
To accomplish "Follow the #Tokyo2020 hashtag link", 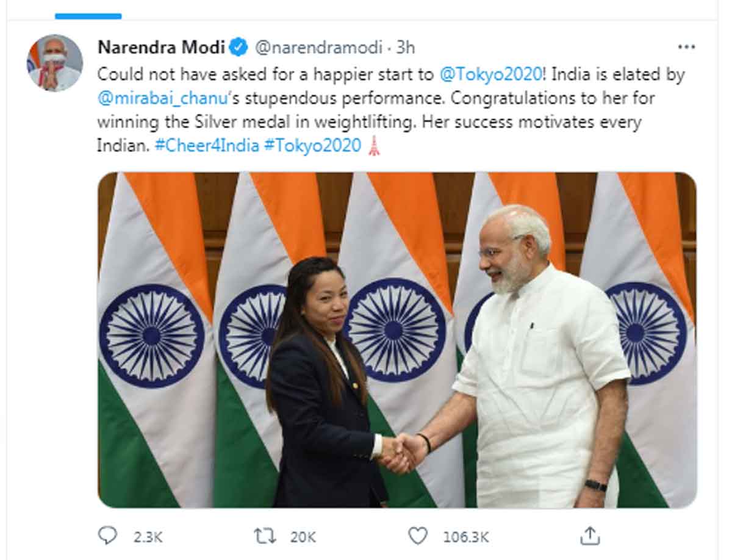I will [312, 146].
